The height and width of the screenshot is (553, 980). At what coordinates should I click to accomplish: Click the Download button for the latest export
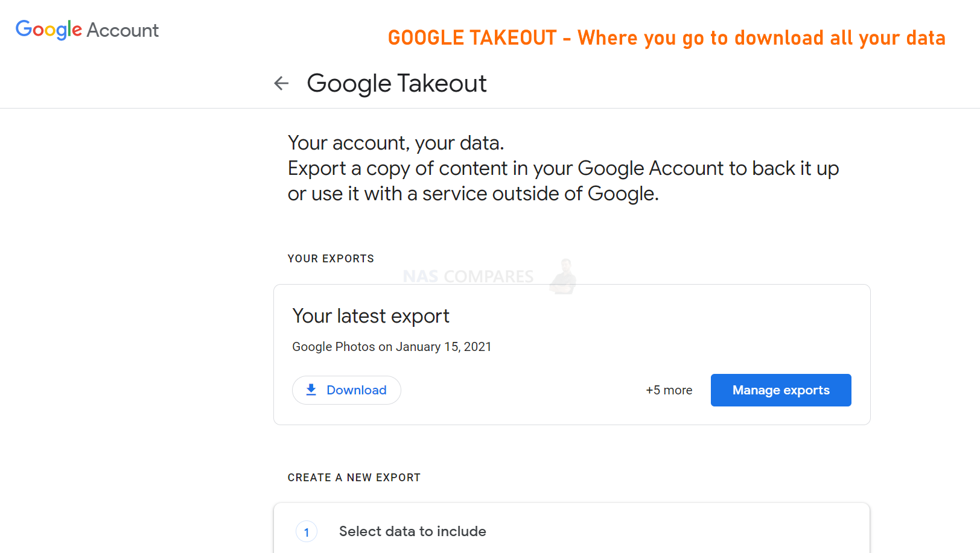coord(346,390)
